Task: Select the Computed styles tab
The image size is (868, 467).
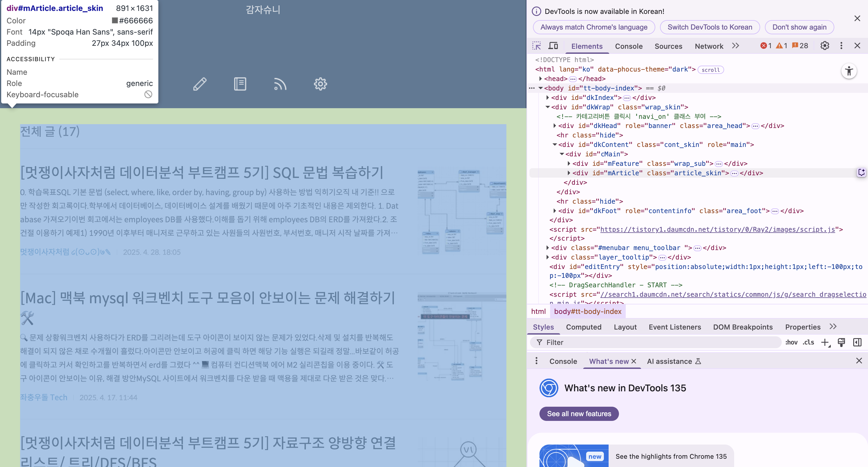Action: [583, 327]
